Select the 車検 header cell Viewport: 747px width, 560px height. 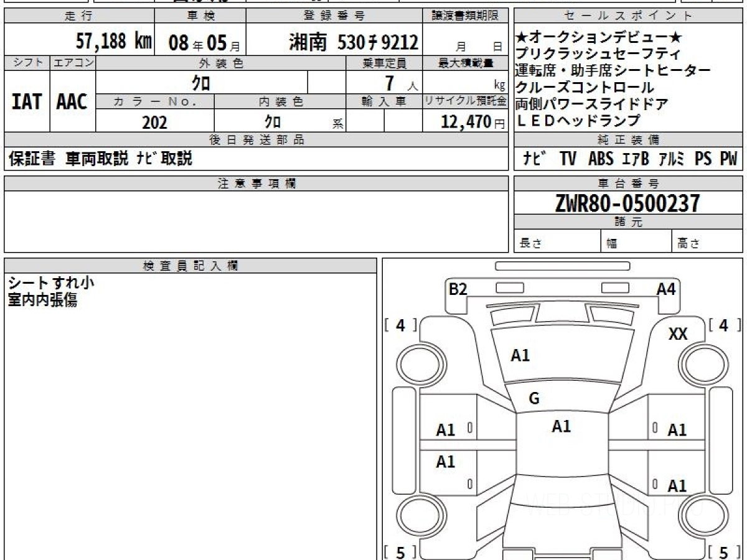tap(200, 16)
